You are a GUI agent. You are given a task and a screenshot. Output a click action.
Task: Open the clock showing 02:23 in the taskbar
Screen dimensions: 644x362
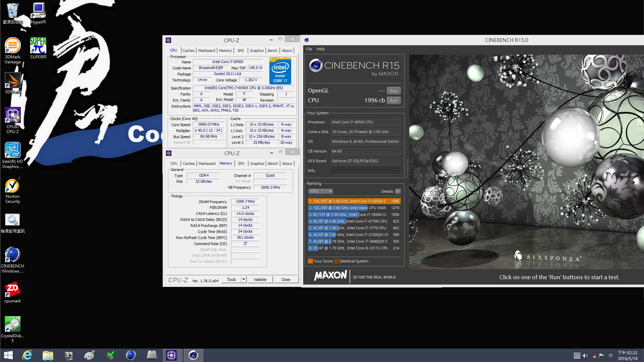pyautogui.click(x=628, y=356)
